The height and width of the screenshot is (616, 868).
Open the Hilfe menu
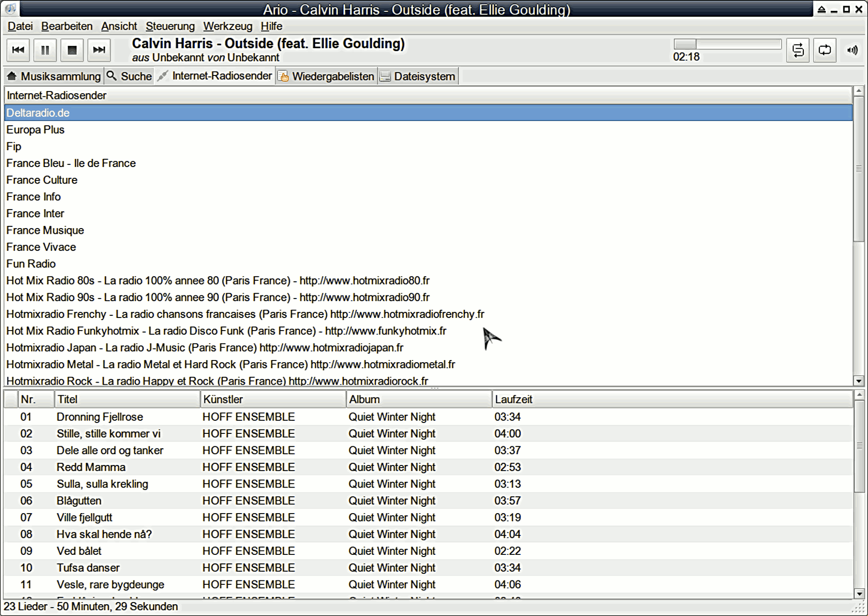pyautogui.click(x=271, y=26)
